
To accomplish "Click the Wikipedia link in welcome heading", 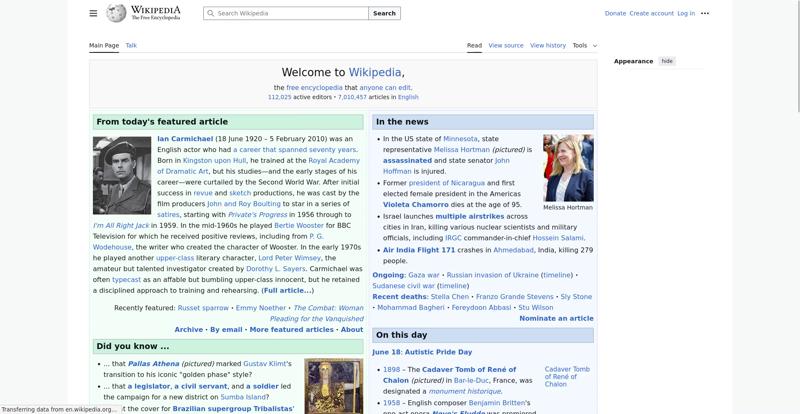I will pos(375,72).
